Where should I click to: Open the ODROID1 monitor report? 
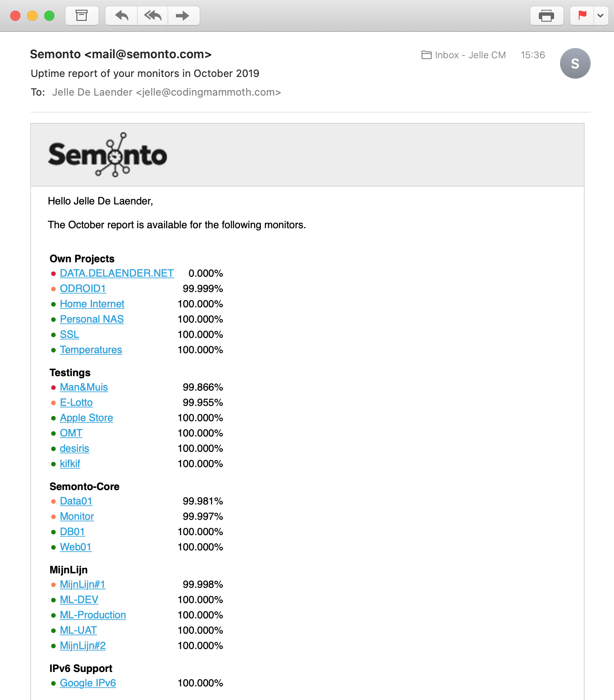[x=83, y=289]
